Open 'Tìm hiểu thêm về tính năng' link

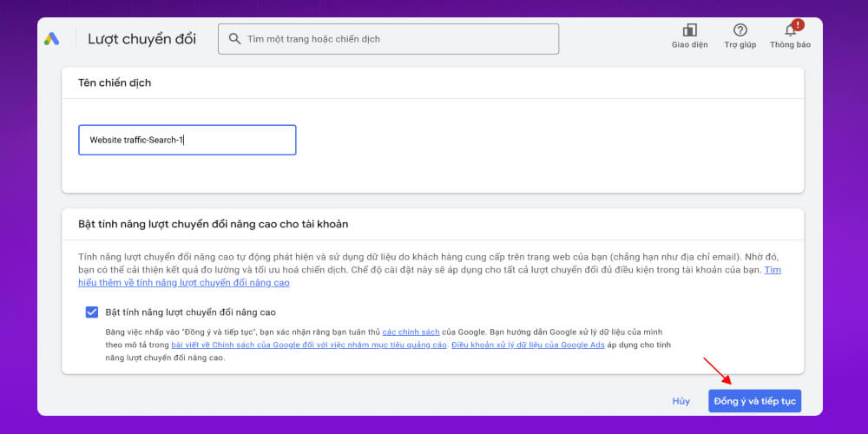click(182, 283)
